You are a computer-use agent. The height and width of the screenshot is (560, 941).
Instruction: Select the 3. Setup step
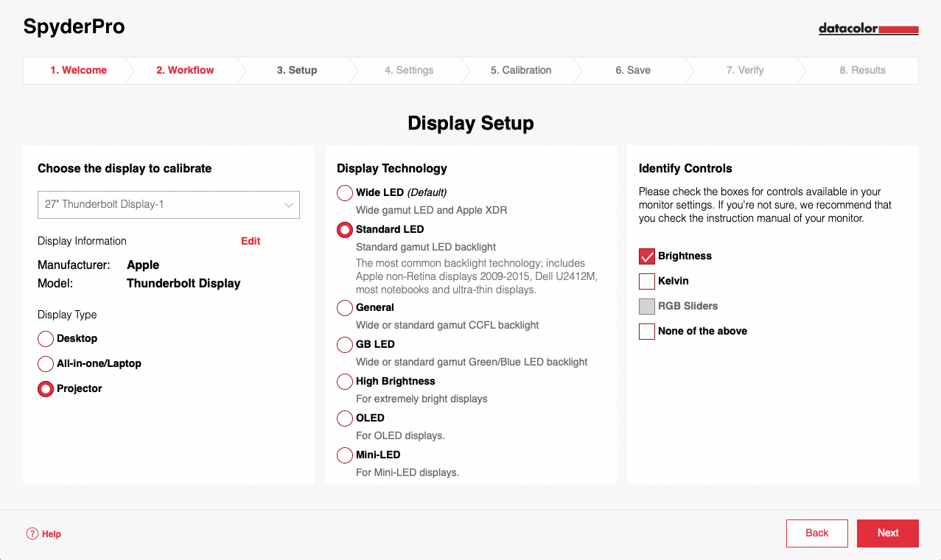[297, 71]
